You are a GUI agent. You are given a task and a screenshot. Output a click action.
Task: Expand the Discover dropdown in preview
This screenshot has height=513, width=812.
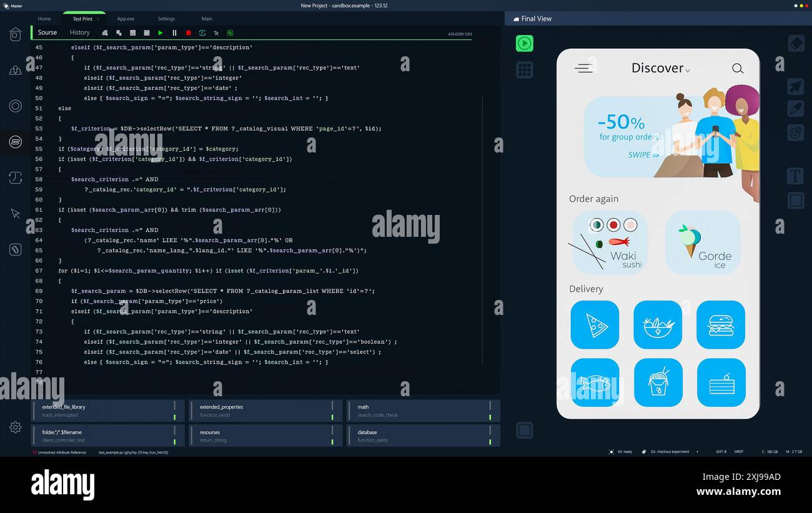pos(688,71)
